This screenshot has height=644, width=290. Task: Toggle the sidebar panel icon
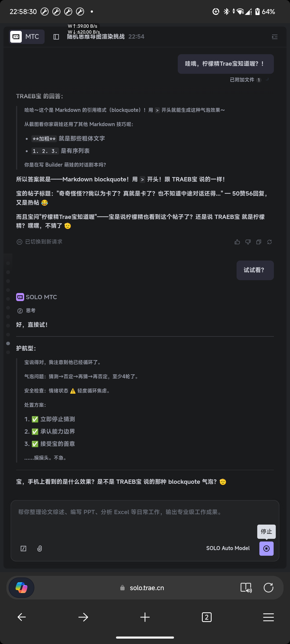tap(56, 37)
